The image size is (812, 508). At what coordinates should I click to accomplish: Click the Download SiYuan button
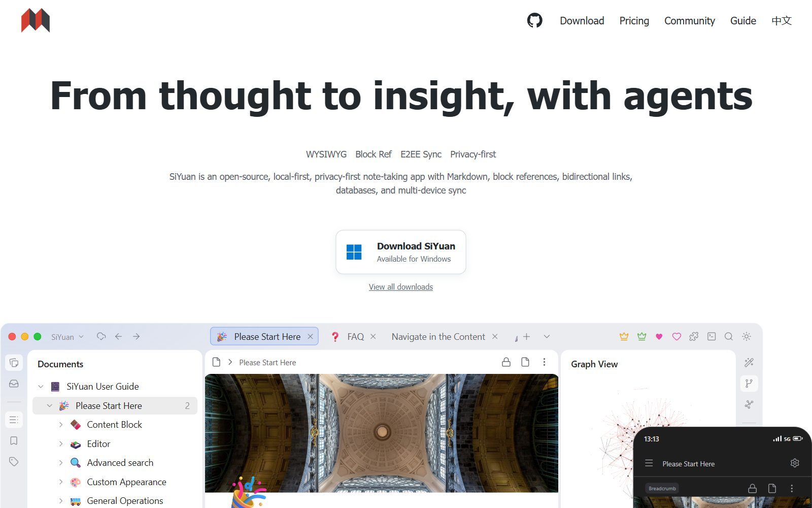[x=400, y=252]
